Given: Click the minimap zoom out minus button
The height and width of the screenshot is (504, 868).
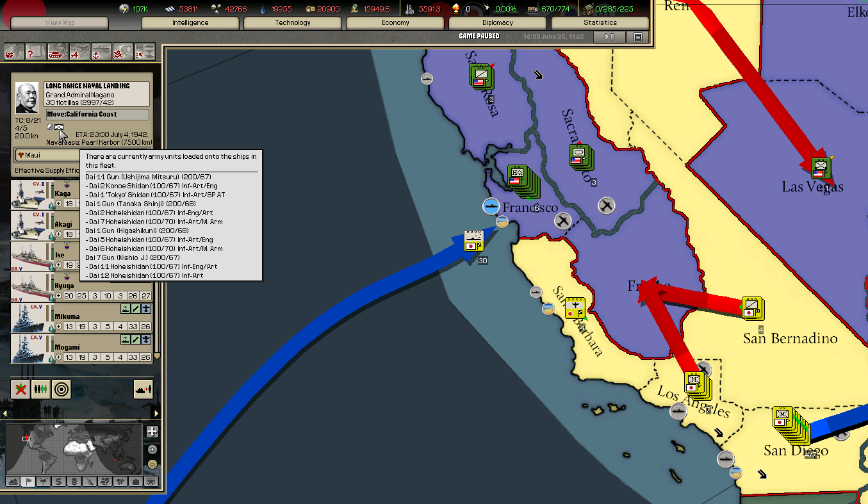Looking at the screenshot, I should pos(152,464).
